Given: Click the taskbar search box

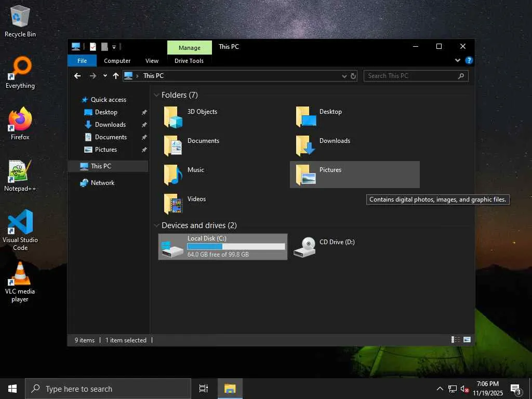Looking at the screenshot, I should [x=108, y=389].
